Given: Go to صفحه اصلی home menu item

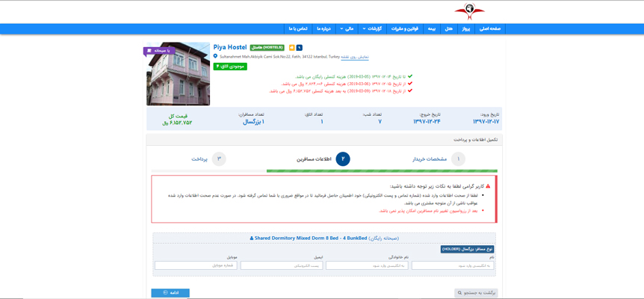Looking at the screenshot, I should (x=490, y=28).
